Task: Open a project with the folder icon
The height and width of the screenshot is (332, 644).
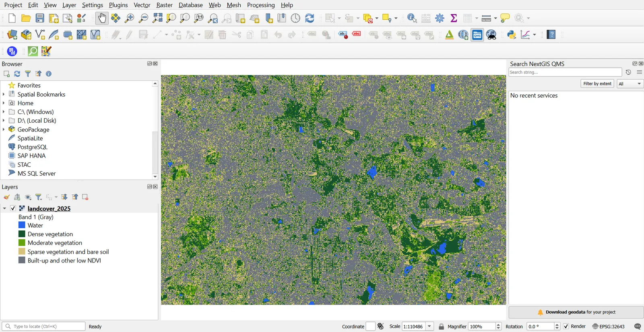Action: coord(26,18)
